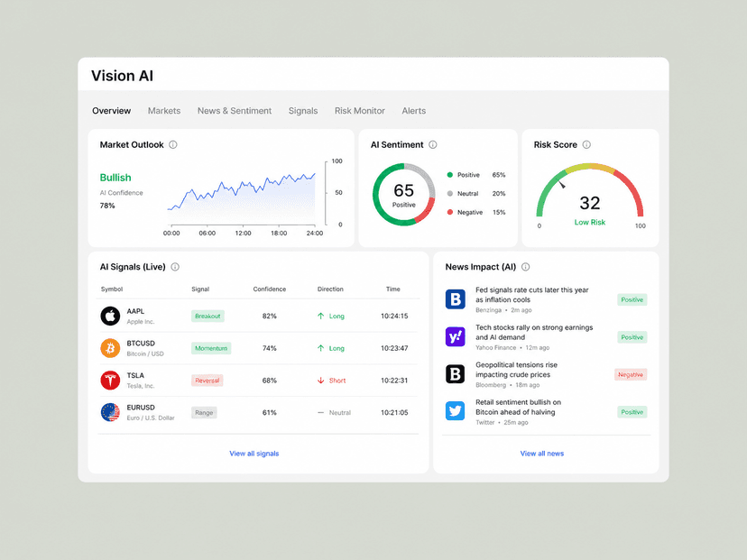The image size is (747, 560).
Task: Click the red Negative legend dot
Action: pos(449,213)
